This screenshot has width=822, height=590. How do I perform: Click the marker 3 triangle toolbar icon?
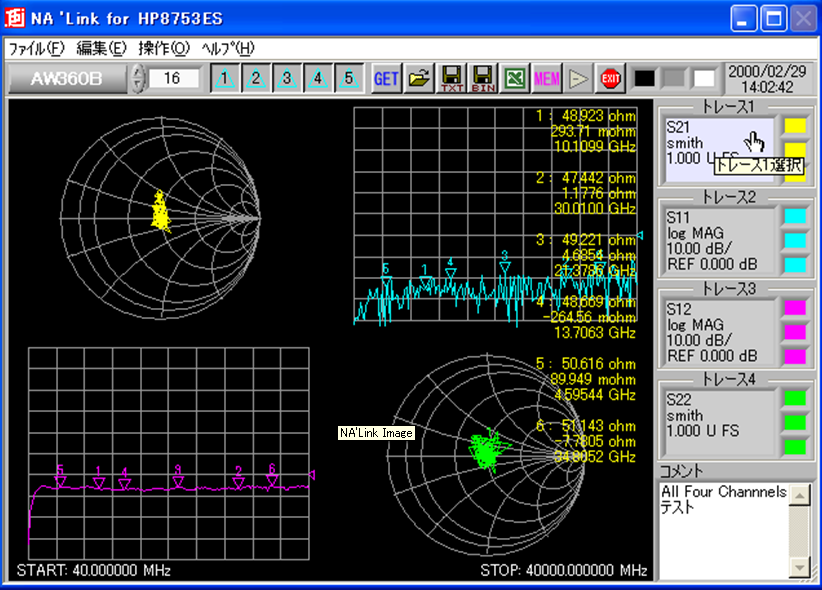287,79
